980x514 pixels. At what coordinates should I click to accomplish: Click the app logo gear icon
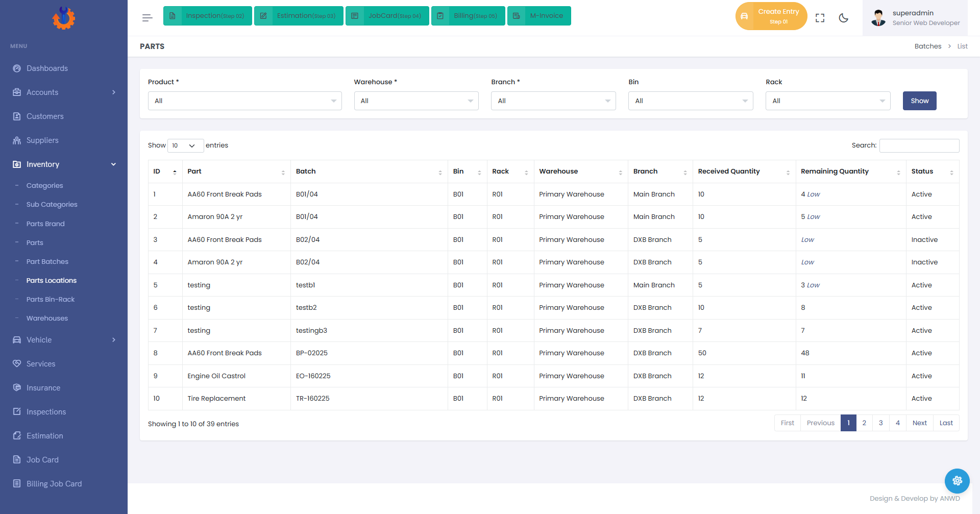click(x=63, y=18)
